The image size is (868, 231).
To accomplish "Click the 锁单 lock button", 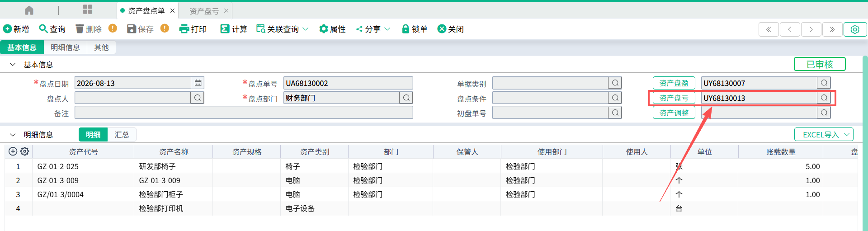I will (x=415, y=29).
